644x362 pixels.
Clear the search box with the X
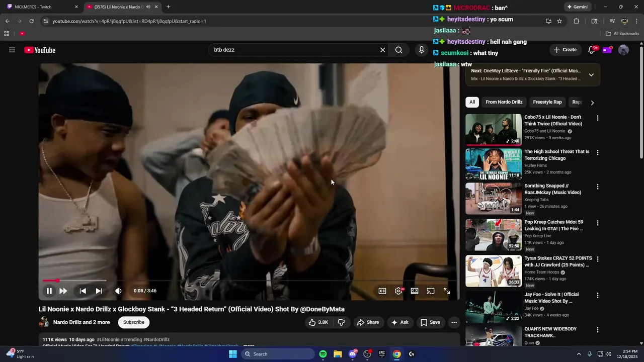[x=382, y=50]
